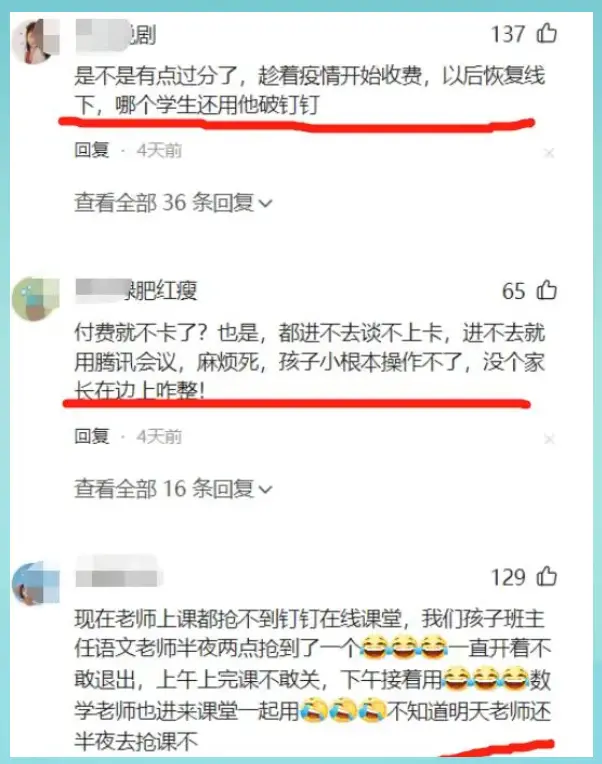This screenshot has height=764, width=602.
Task: Open avatar of the 肥红瘦 user
Action: pos(36,299)
